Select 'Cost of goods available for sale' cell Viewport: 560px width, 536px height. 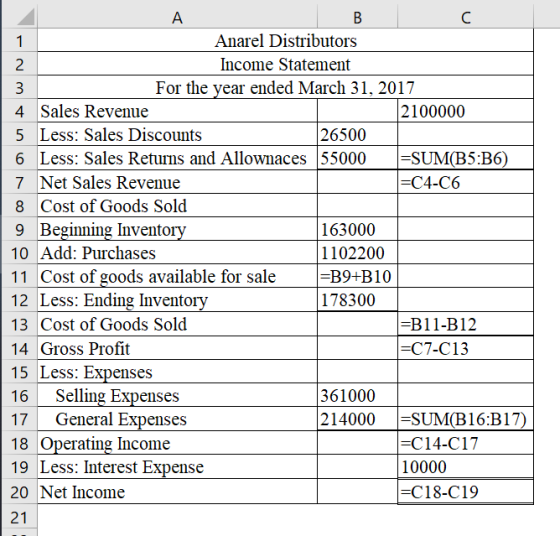click(178, 276)
